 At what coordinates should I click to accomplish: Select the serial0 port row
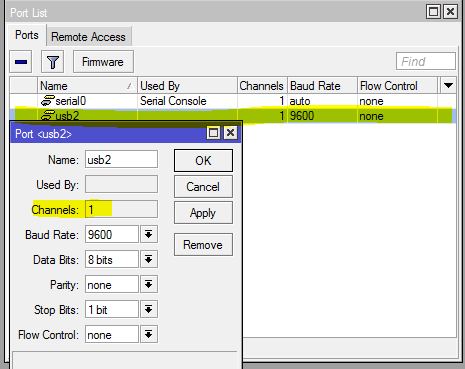(x=233, y=101)
